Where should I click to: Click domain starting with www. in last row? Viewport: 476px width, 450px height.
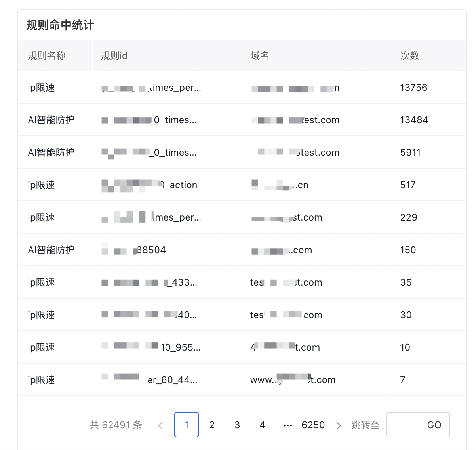[x=293, y=380]
